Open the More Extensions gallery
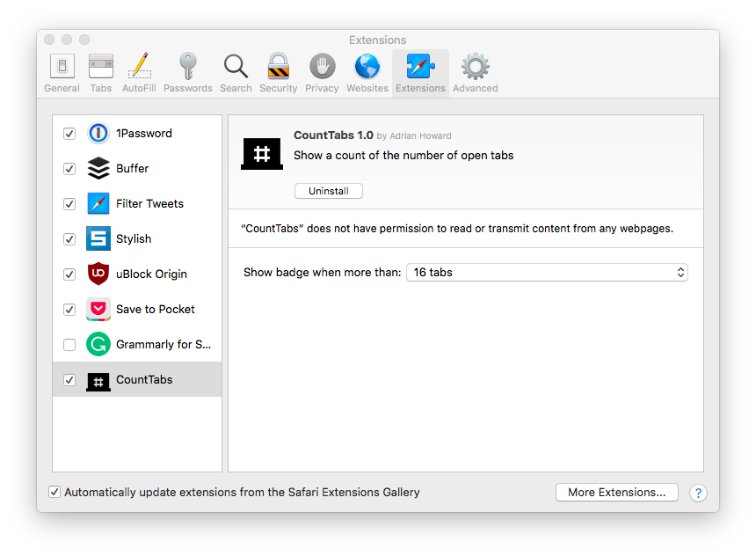Viewport: 756px width, 556px height. click(x=616, y=493)
